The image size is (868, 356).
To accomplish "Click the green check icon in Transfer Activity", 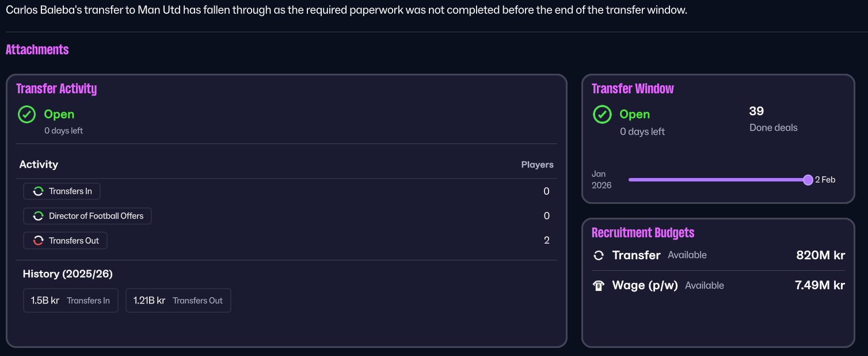I will 27,115.
